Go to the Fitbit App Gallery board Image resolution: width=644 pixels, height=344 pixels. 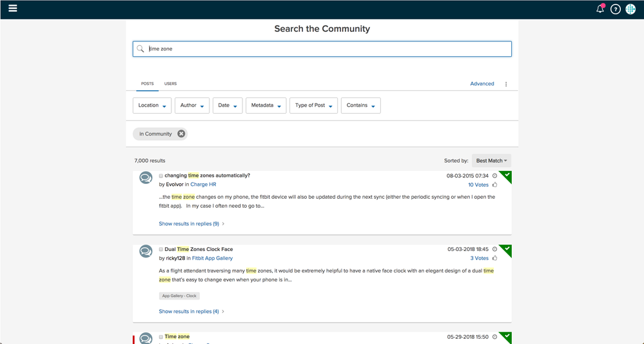coord(212,258)
